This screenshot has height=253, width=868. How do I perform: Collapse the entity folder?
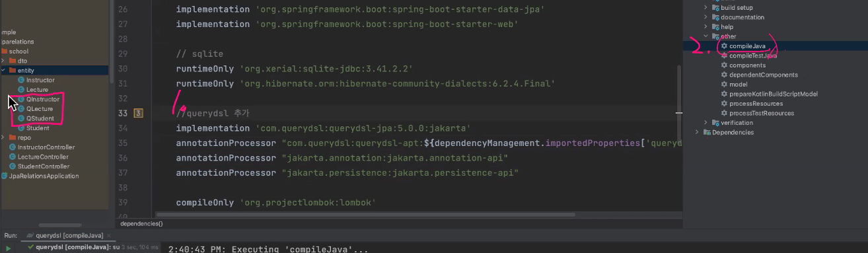(4, 70)
